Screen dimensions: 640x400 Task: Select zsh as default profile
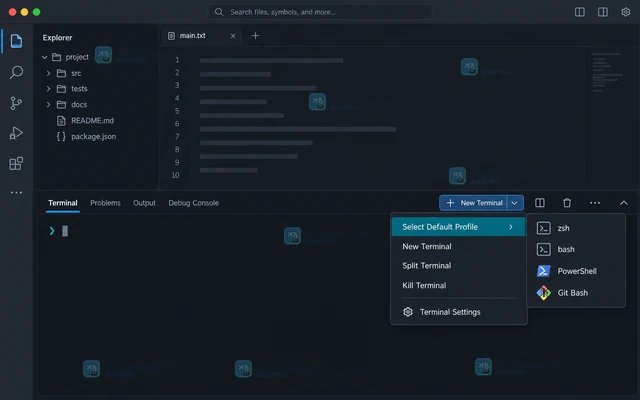coord(576,228)
